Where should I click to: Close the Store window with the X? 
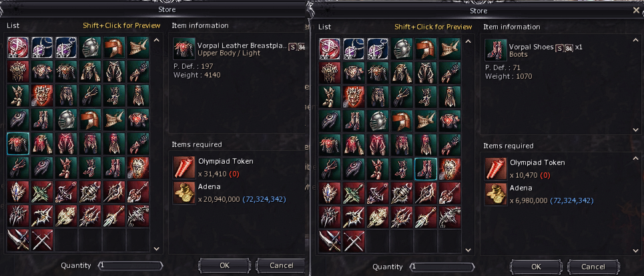tap(636, 10)
